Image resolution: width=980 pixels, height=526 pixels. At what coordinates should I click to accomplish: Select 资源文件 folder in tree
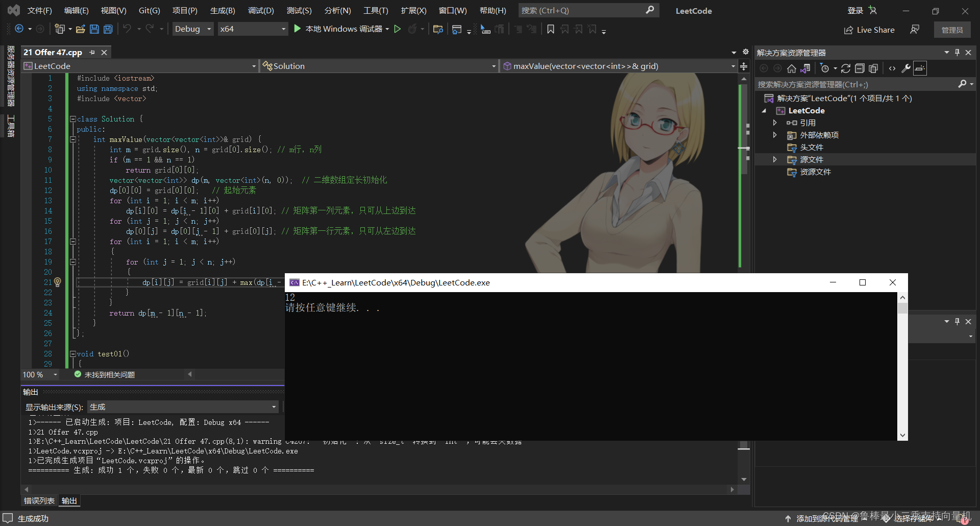815,172
